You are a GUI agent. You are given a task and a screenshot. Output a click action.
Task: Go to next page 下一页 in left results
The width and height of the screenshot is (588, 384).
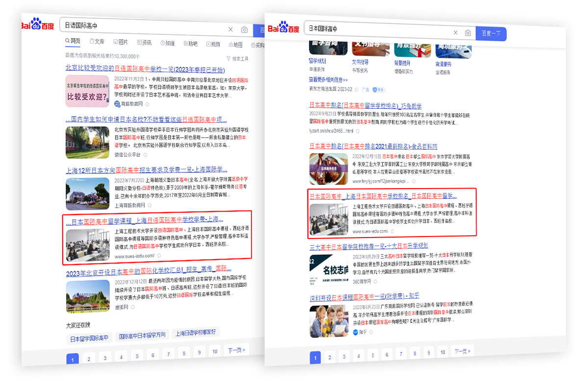[x=237, y=350]
